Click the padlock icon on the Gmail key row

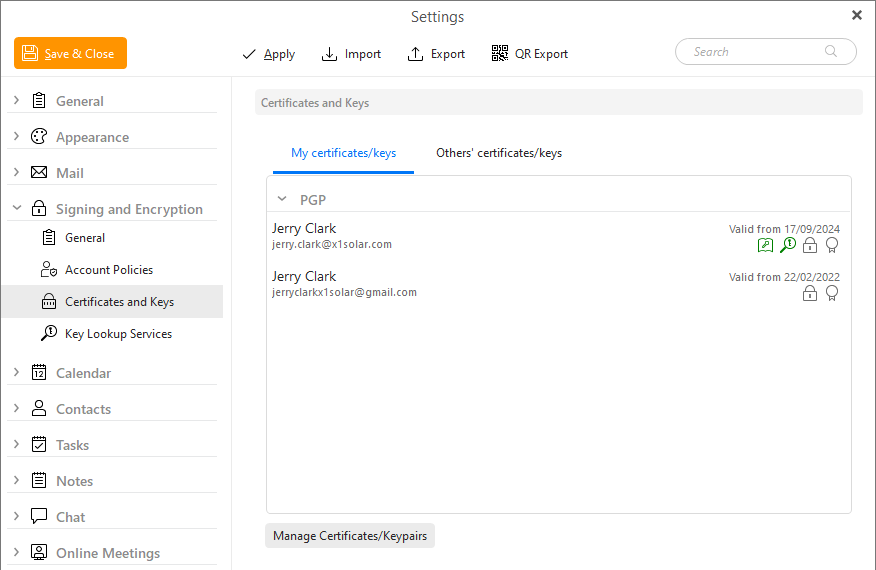click(x=810, y=293)
